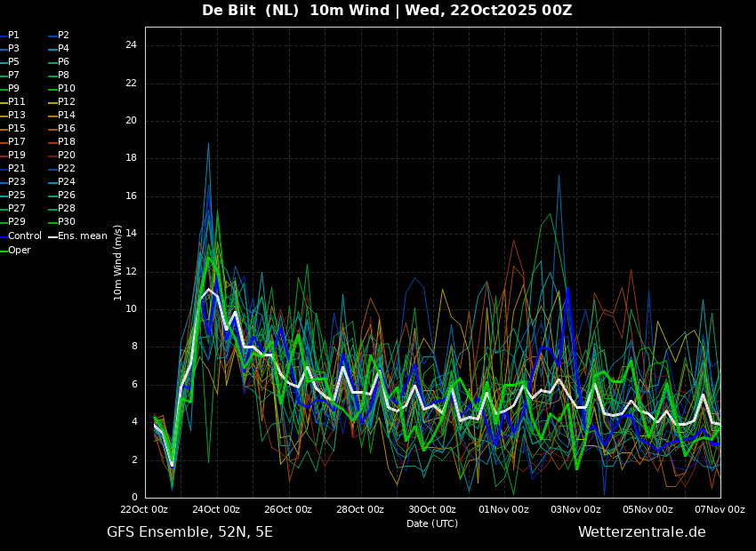
Task: Click the Oper legend entry
Action: (x=20, y=251)
